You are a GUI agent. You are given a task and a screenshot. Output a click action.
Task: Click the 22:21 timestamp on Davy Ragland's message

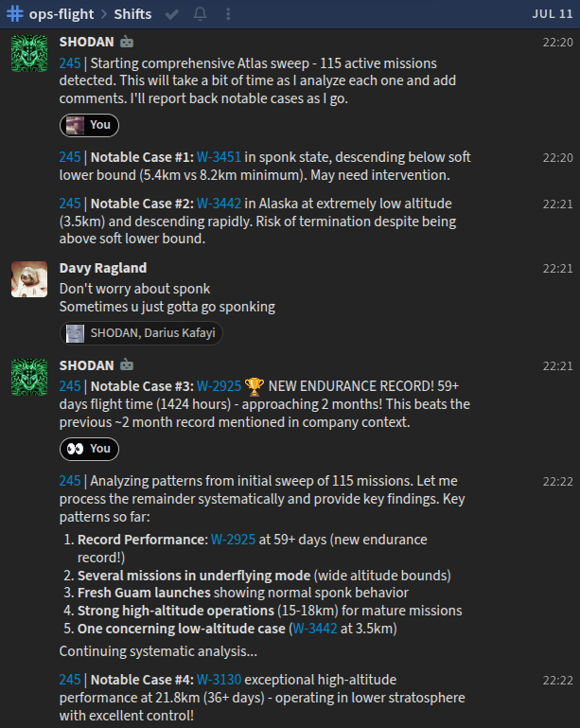[x=557, y=268]
